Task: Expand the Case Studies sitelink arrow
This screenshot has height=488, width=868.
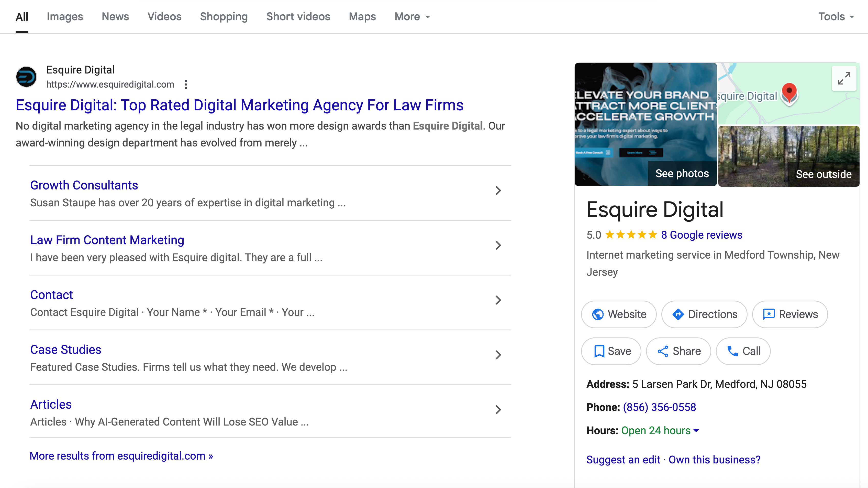Action: (x=498, y=355)
